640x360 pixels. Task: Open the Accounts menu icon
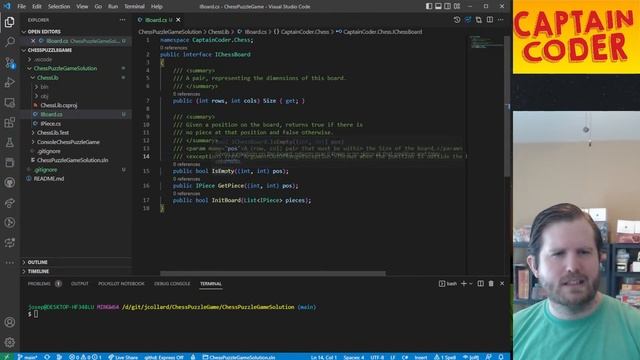pyautogui.click(x=10, y=322)
